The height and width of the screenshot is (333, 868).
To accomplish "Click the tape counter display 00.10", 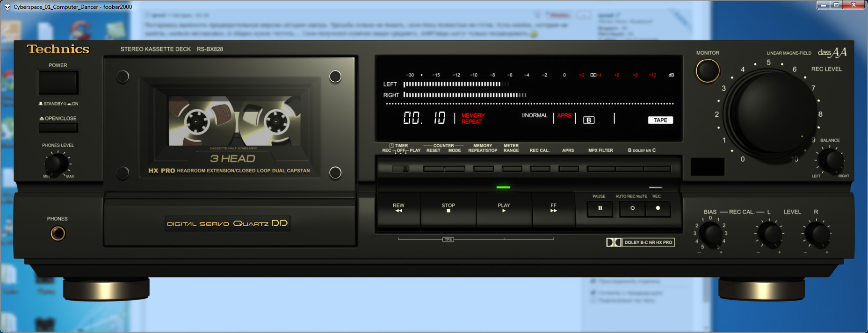I will [x=425, y=118].
